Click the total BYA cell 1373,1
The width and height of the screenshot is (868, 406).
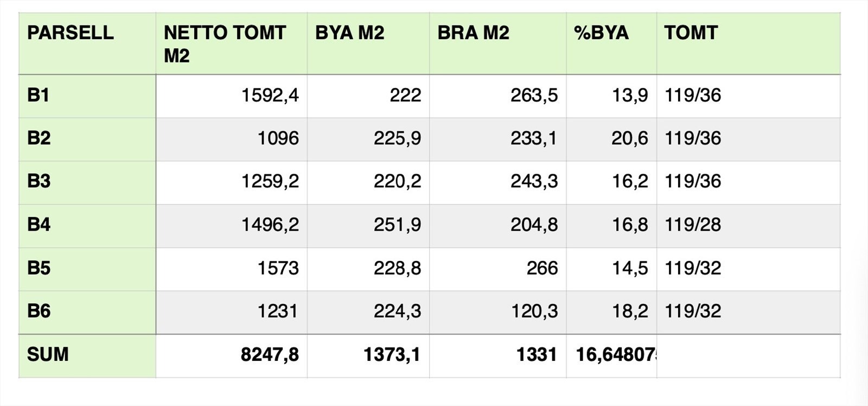(391, 355)
